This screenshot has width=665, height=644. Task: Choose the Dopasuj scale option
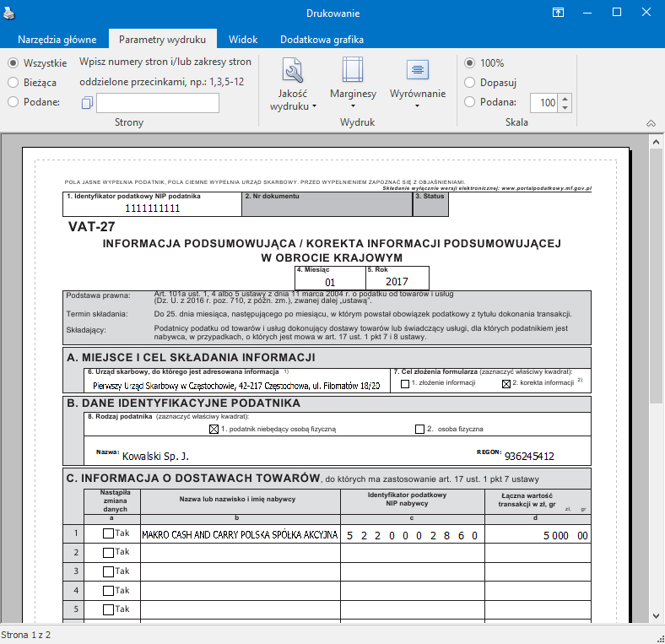tap(470, 83)
